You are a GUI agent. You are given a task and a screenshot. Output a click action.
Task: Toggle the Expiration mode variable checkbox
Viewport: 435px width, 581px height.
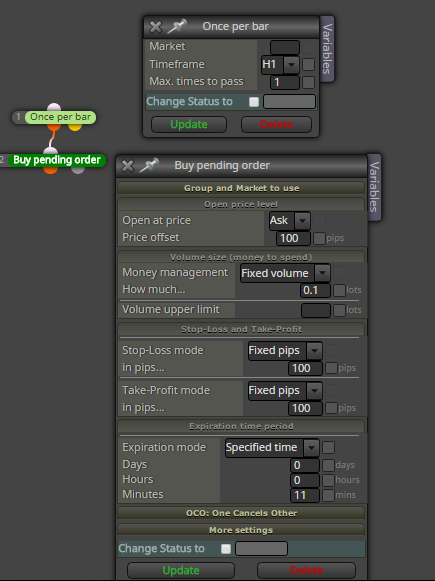(x=328, y=447)
